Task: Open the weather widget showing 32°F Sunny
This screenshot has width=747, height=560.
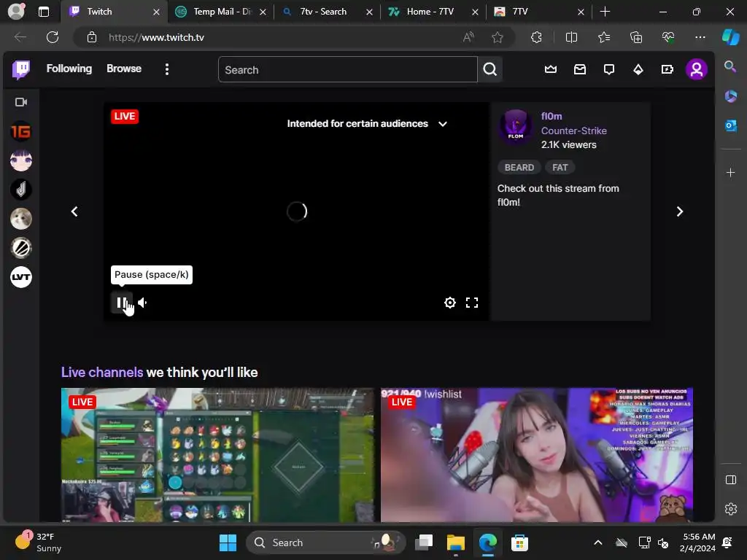Action: (x=38, y=542)
